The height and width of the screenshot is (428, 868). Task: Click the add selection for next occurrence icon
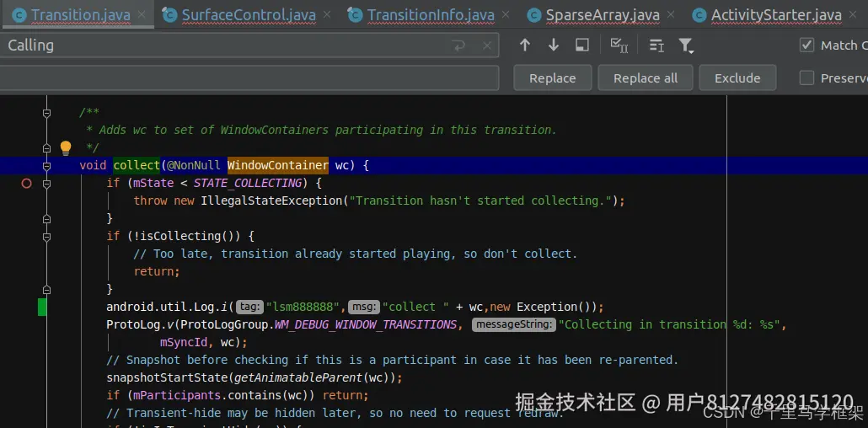coord(656,45)
